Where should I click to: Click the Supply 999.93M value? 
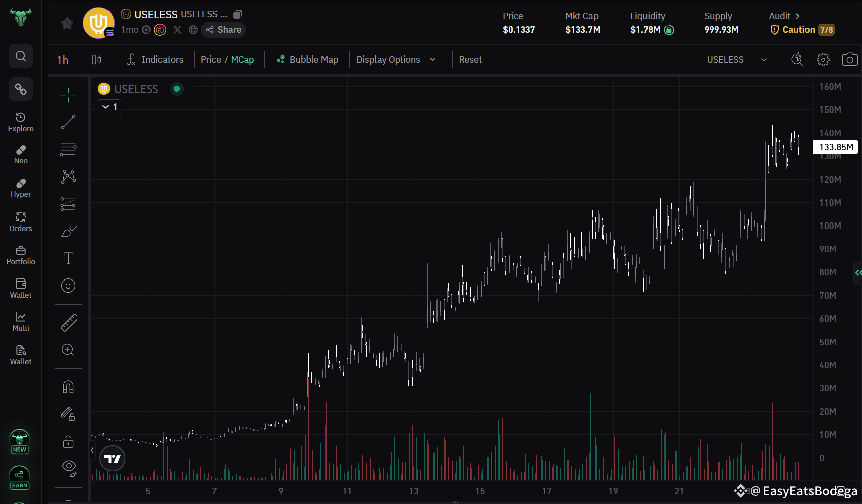coord(721,30)
